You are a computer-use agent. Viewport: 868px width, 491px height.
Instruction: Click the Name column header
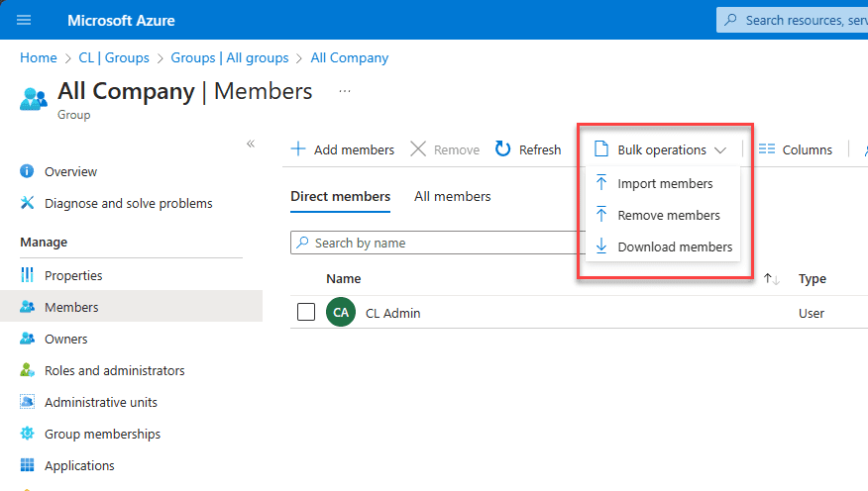[343, 279]
